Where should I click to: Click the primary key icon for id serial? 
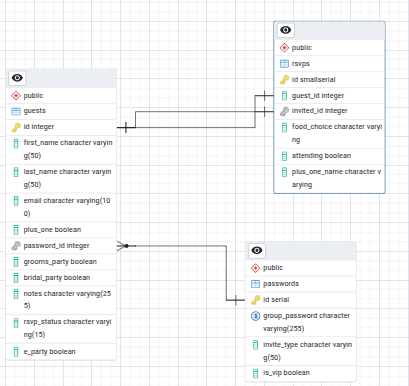click(x=255, y=300)
